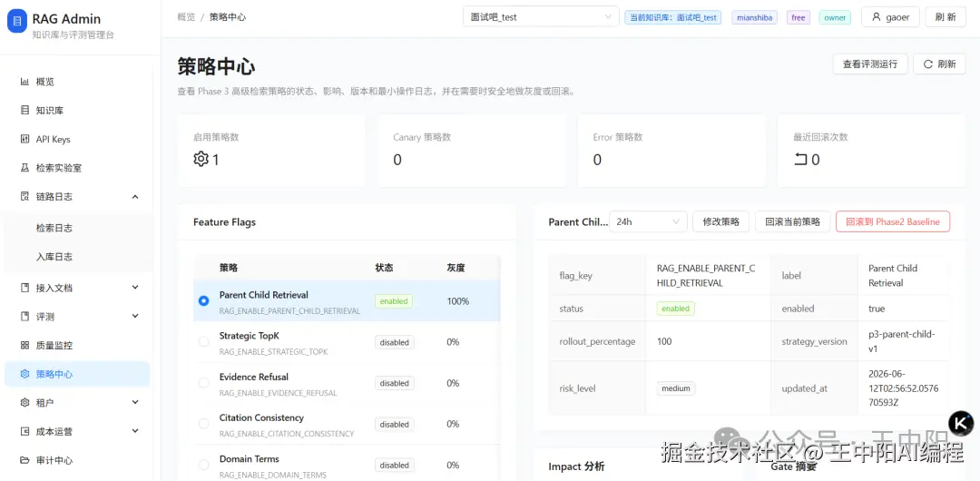
Task: Click the gaoer user button
Action: [891, 17]
